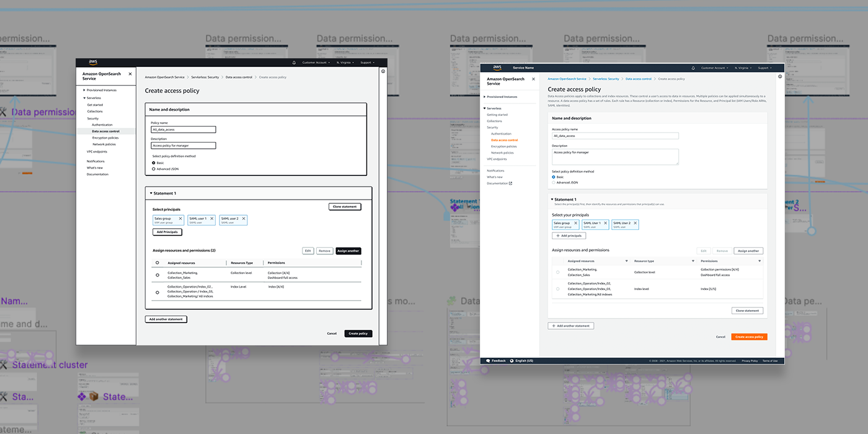Screen dimensions: 868x434
Task: Click the AWS logo in the right console window
Action: pos(497,68)
